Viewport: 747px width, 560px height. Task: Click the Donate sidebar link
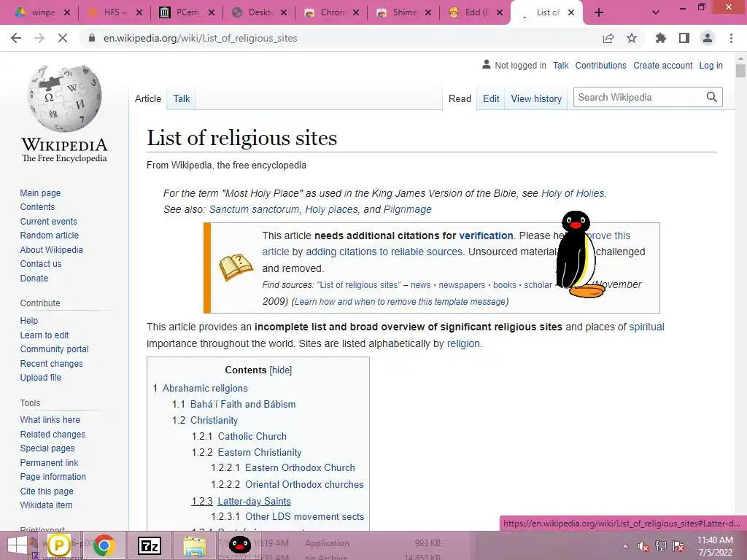[34, 278]
